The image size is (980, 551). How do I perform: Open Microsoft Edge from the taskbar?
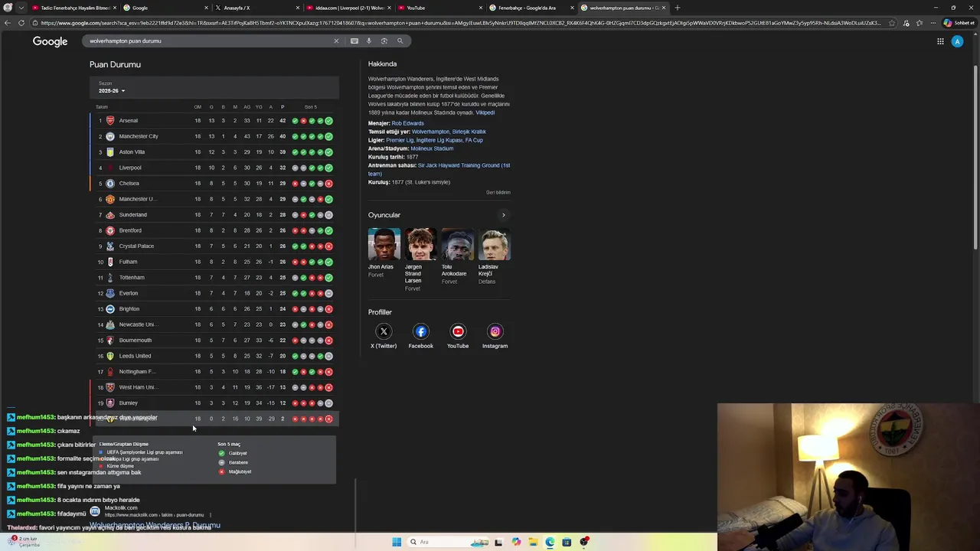click(550, 542)
